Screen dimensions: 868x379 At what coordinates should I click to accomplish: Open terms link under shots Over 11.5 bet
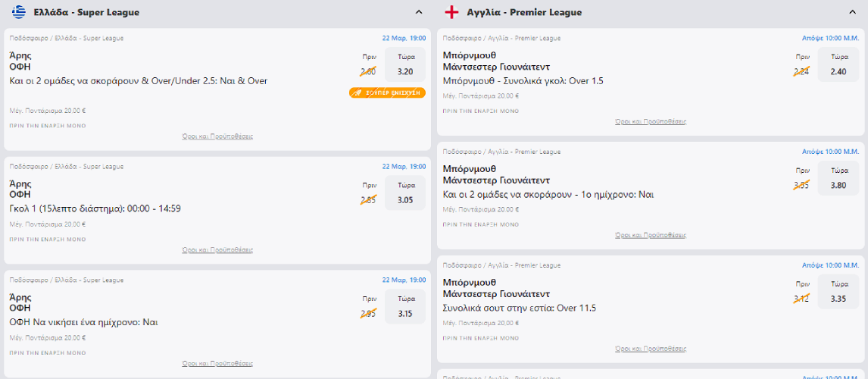coord(651,349)
